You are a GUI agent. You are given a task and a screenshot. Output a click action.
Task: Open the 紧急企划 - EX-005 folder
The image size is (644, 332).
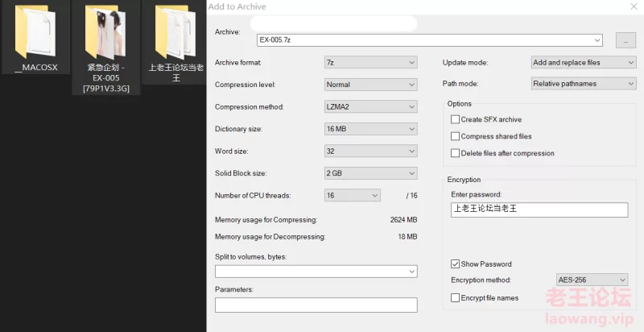(x=103, y=32)
